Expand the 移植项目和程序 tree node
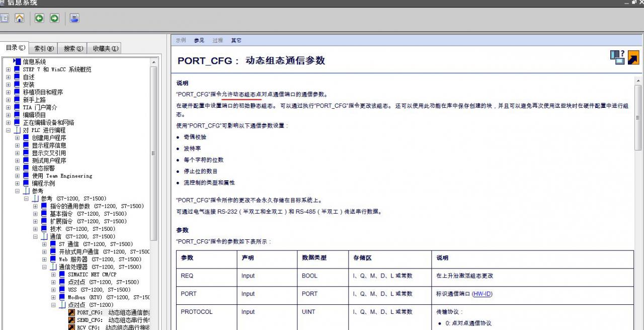This screenshot has height=330, width=644. click(8, 92)
